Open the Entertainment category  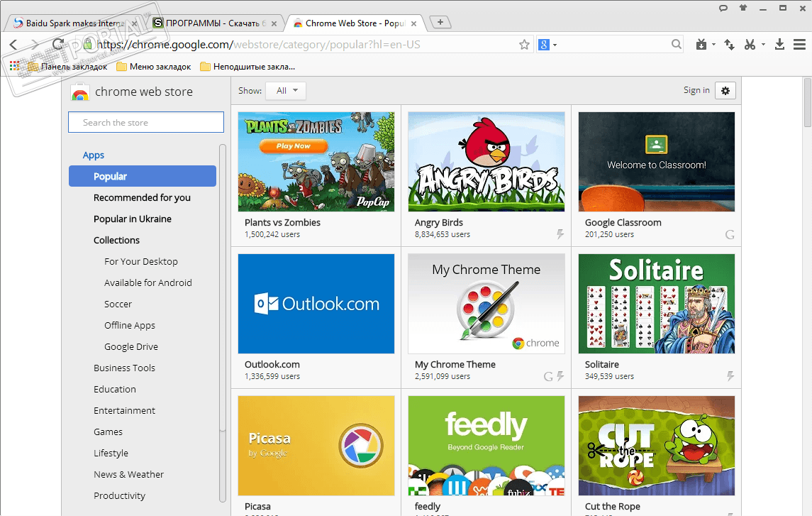(x=124, y=410)
